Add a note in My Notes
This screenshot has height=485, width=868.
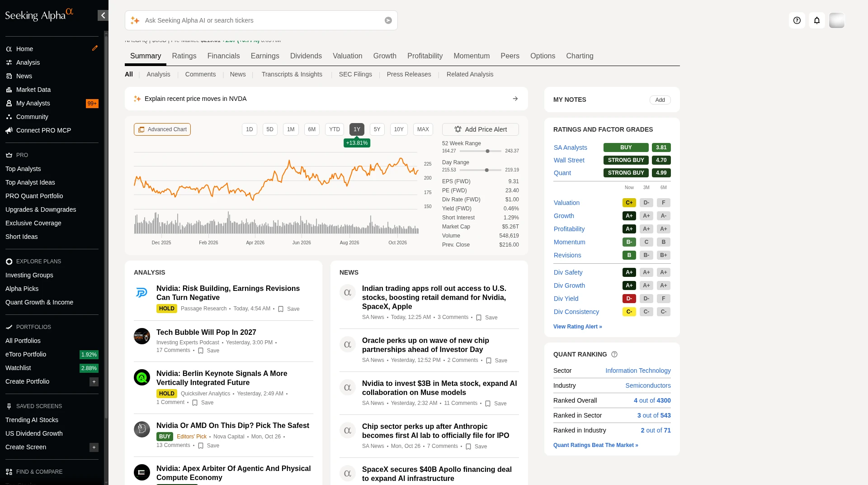[x=660, y=100]
